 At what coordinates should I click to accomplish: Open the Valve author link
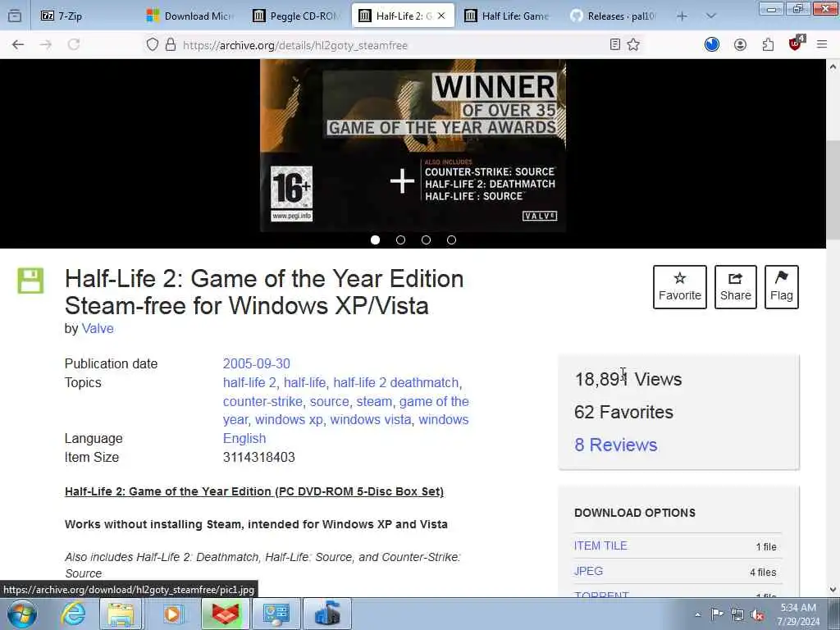pos(98,328)
